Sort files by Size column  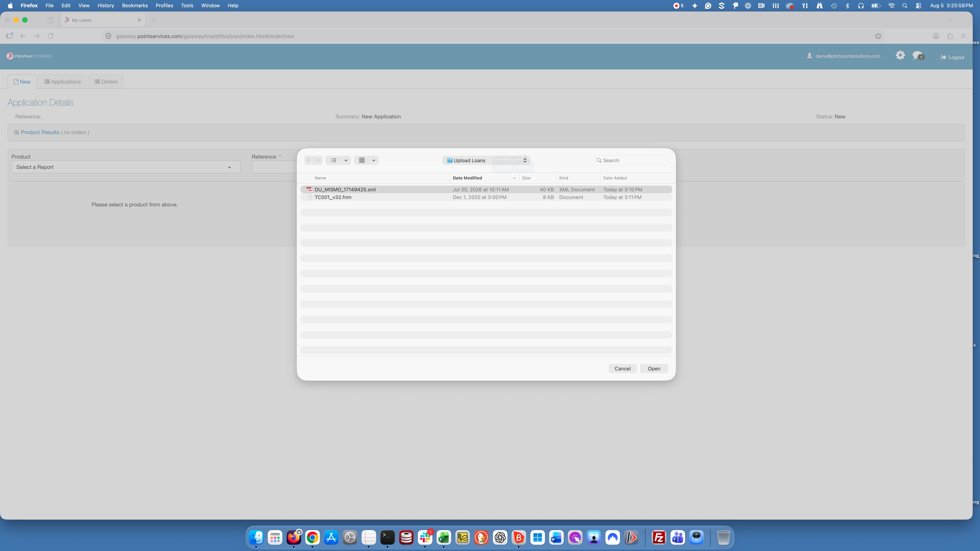(526, 178)
